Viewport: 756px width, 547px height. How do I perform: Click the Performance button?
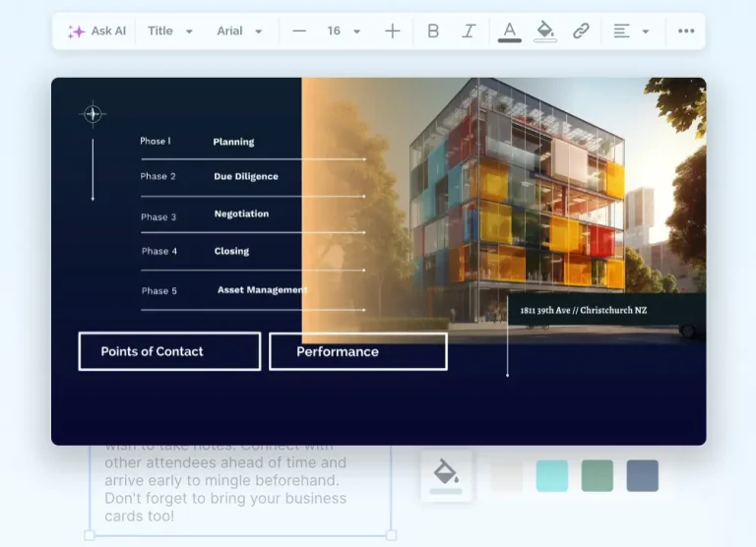pos(358,351)
